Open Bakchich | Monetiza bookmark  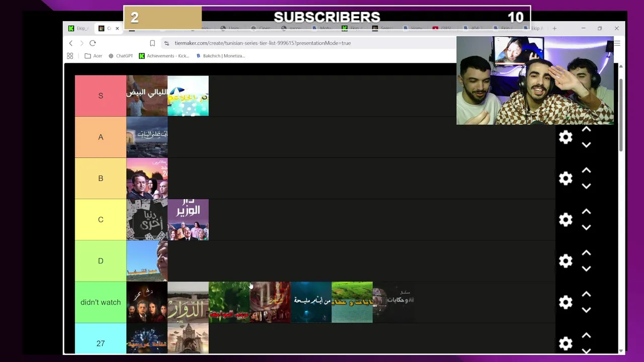click(x=220, y=56)
